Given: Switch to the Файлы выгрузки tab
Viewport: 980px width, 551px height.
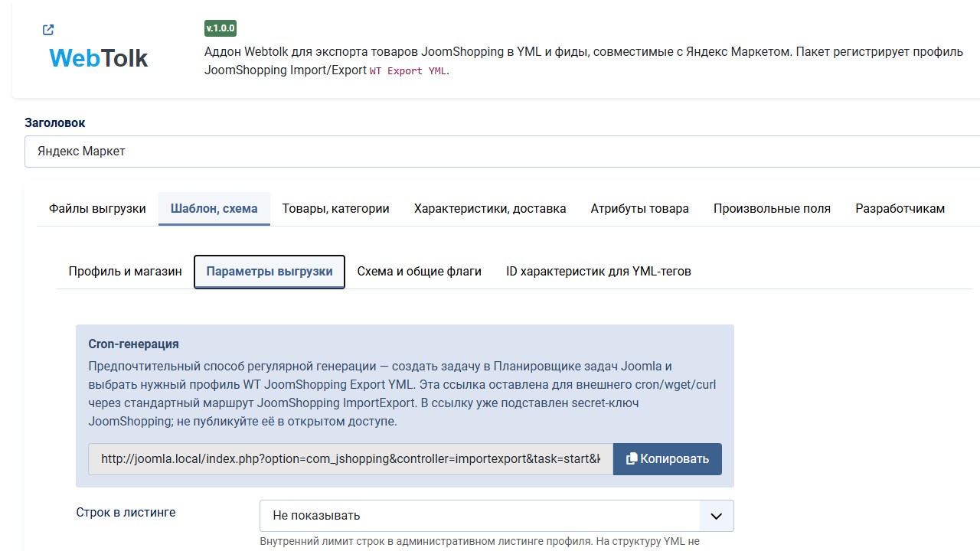Looking at the screenshot, I should [97, 208].
